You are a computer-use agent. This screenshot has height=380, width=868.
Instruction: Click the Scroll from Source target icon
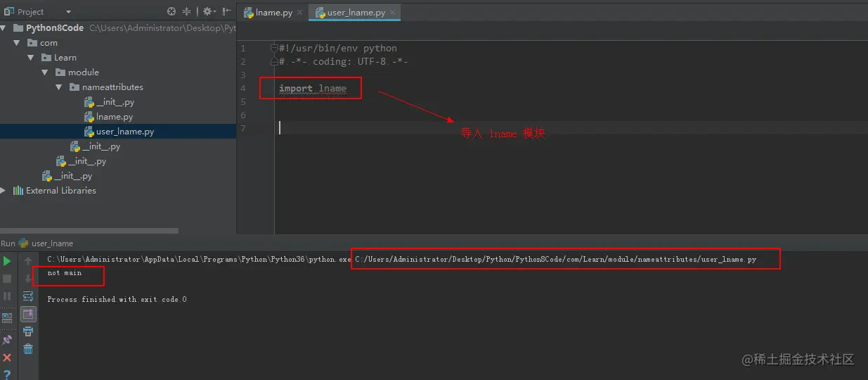[x=171, y=11]
